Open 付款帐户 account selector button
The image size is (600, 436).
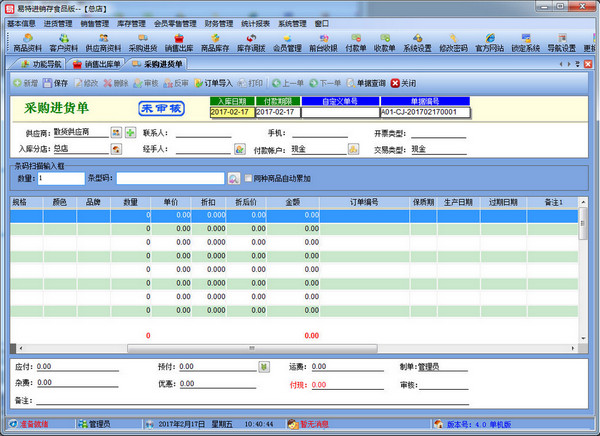click(353, 149)
